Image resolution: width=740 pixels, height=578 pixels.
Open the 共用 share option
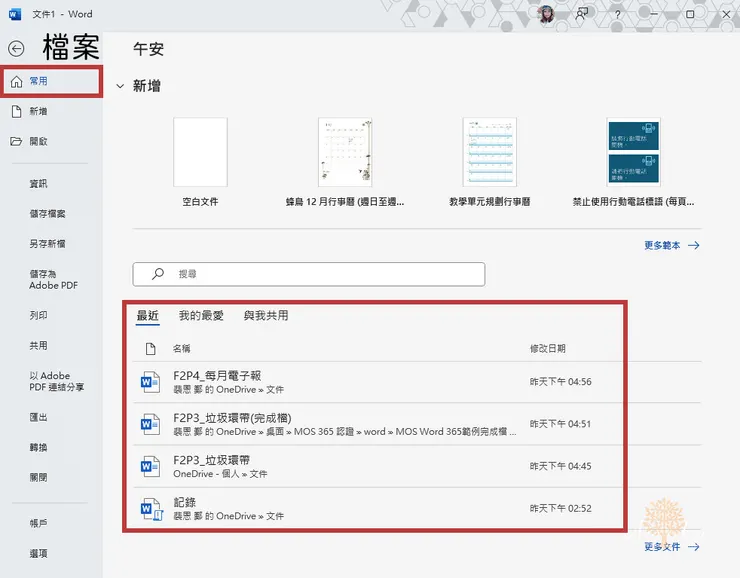click(38, 345)
